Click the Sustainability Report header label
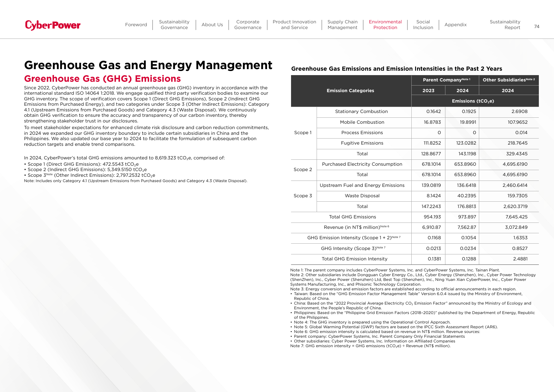The width and height of the screenshot is (554, 392). pos(505,25)
